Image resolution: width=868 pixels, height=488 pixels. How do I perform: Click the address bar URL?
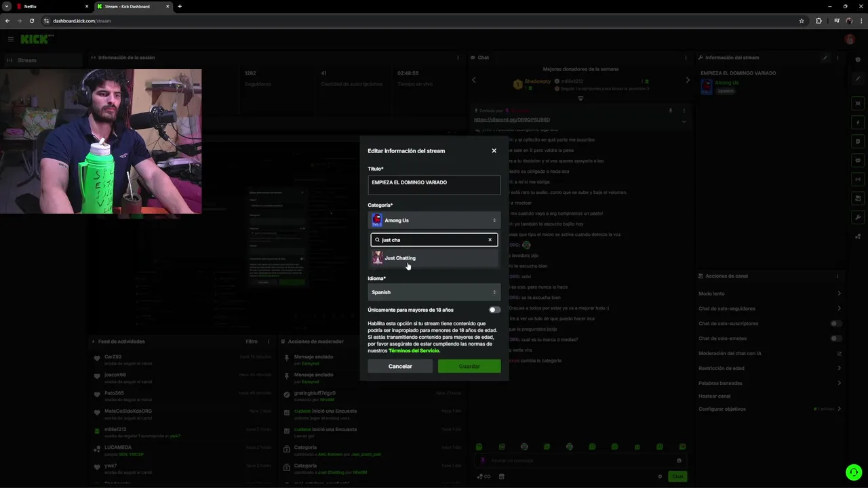82,21
